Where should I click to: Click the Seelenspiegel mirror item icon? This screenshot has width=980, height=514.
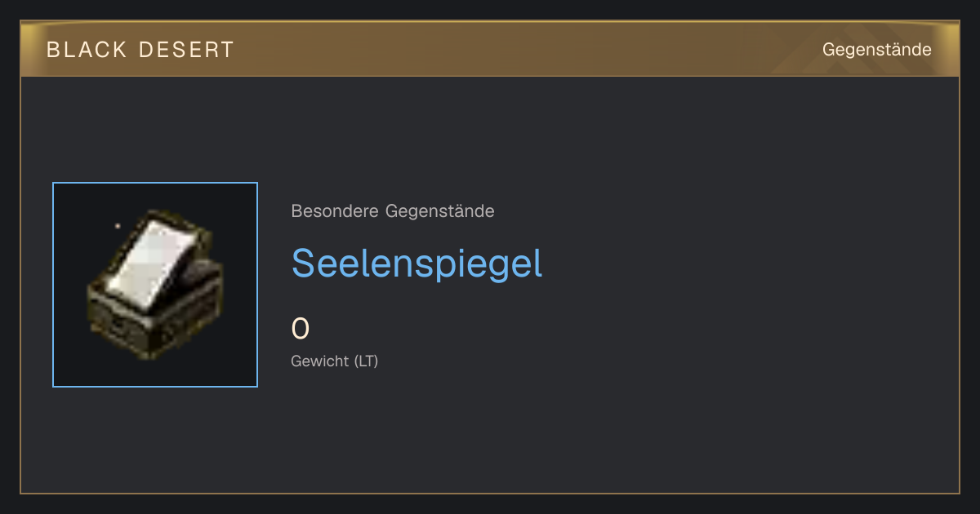coord(154,285)
